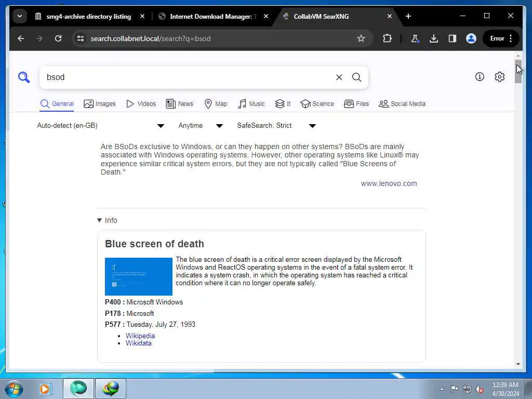
Task: Click the Blue screen of death heading
Action: coord(154,244)
